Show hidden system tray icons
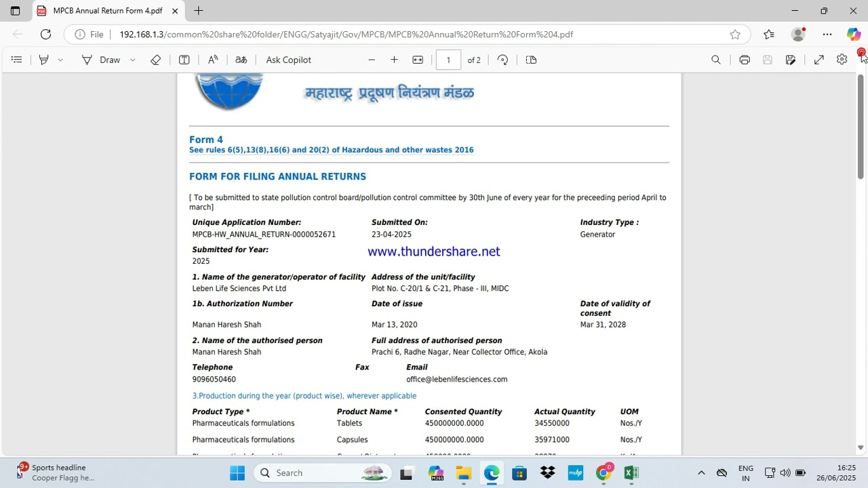868x488 pixels. [701, 473]
